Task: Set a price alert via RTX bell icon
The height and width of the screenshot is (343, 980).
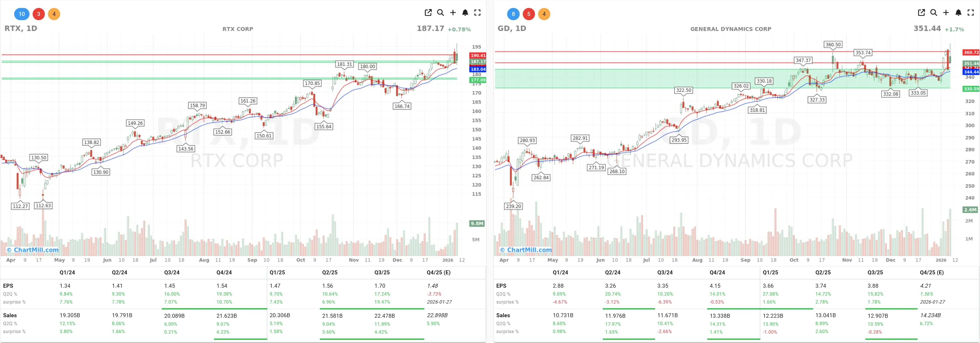Action: pos(465,12)
